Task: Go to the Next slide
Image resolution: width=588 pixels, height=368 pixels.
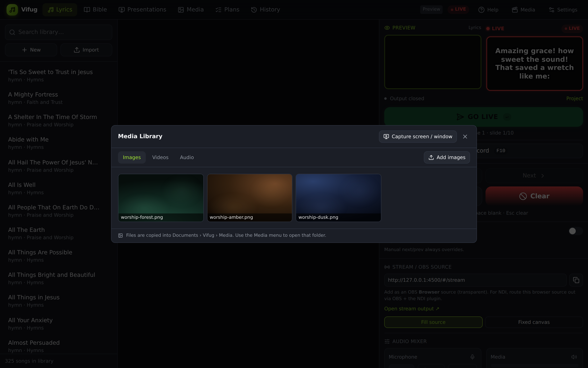Action: pos(534,176)
